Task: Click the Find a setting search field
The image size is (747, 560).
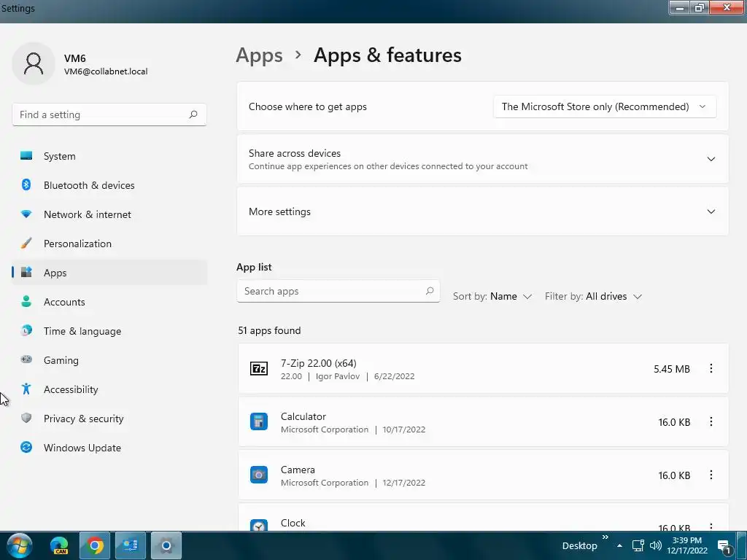Action: [x=109, y=114]
